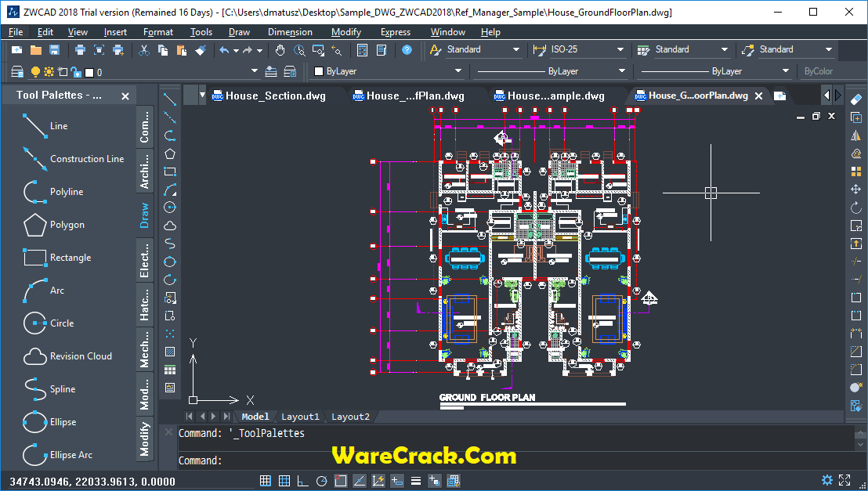
Task: Open the table style Standard dropdown
Action: click(x=692, y=50)
